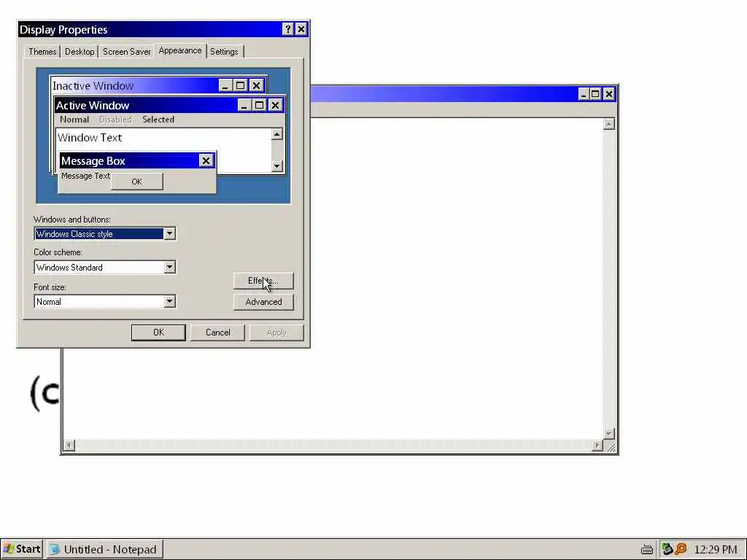Viewport: 747px width, 560px height.
Task: Click the Inactive Window title in the preview
Action: point(93,86)
